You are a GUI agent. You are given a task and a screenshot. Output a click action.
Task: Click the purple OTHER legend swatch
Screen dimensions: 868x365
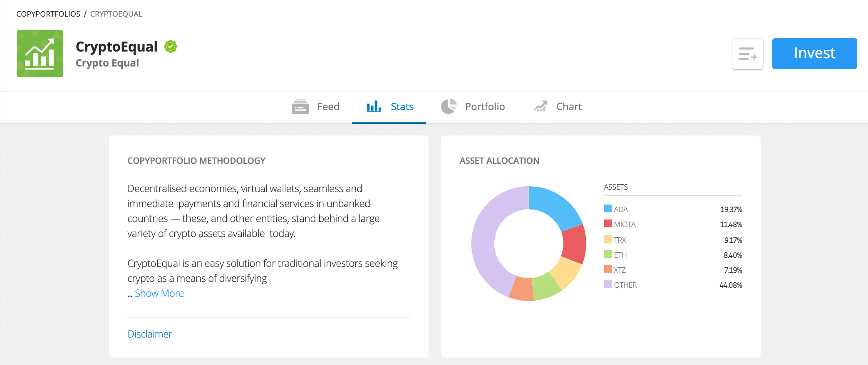tap(608, 284)
